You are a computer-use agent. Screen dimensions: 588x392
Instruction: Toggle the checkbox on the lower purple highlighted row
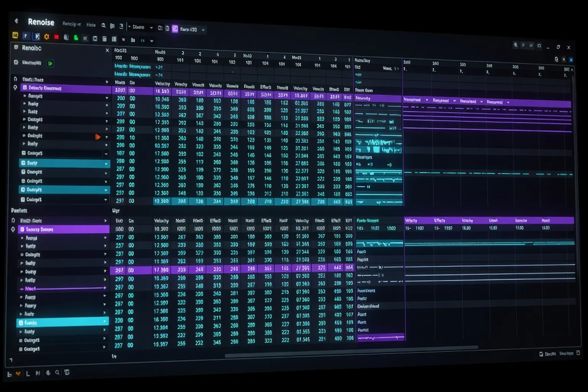22,229
